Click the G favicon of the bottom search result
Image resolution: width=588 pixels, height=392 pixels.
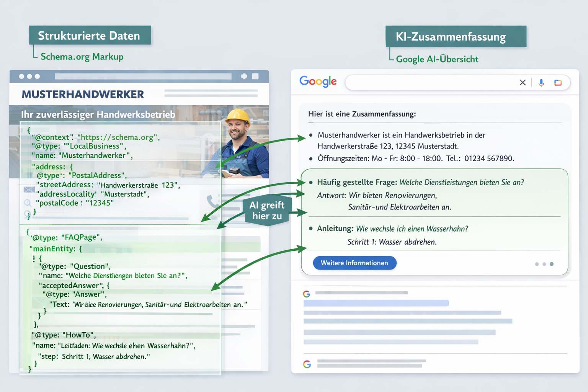(307, 364)
